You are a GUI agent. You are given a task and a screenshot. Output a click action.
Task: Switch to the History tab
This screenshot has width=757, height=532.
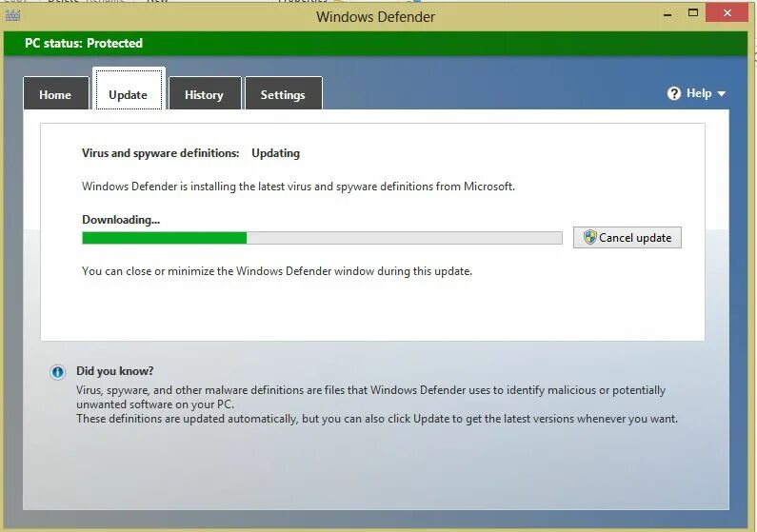tap(205, 93)
